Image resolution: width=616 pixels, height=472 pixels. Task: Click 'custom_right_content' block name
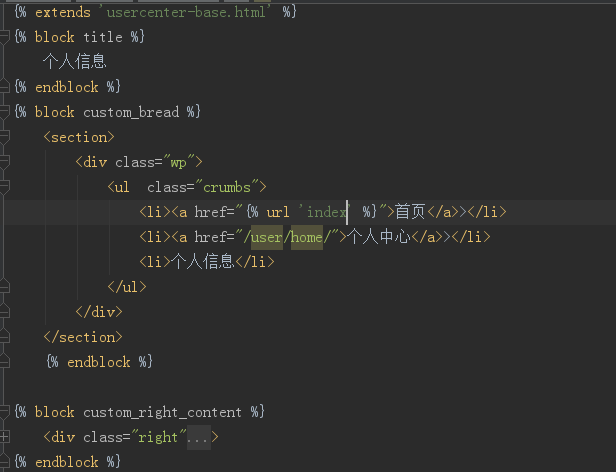pyautogui.click(x=162, y=412)
